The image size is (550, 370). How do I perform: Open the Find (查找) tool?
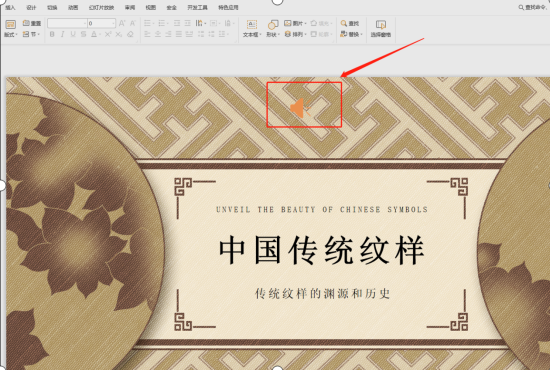coord(350,23)
